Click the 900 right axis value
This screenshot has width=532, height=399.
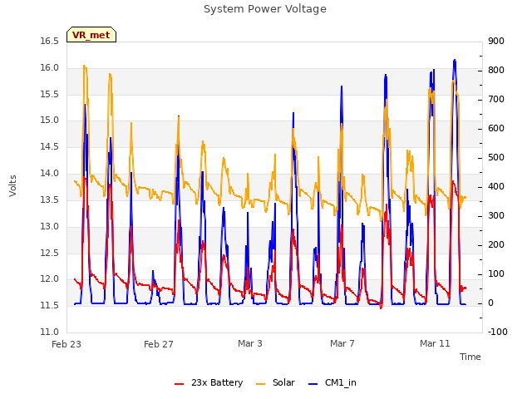(x=496, y=42)
